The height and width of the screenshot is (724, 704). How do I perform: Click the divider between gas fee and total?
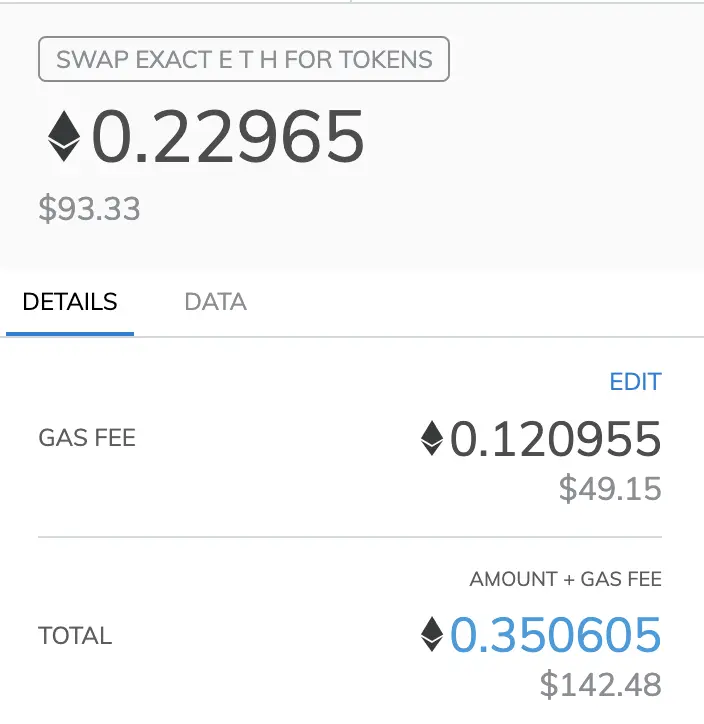tap(350, 537)
